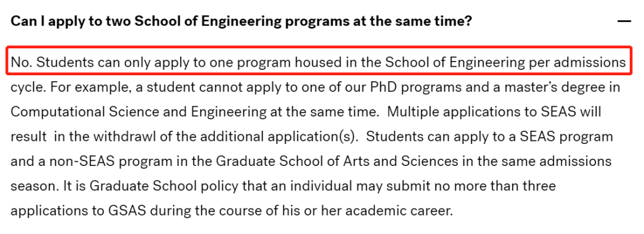
Task: Collapse the FAQ answer using the minus icon
Action: (624, 21)
